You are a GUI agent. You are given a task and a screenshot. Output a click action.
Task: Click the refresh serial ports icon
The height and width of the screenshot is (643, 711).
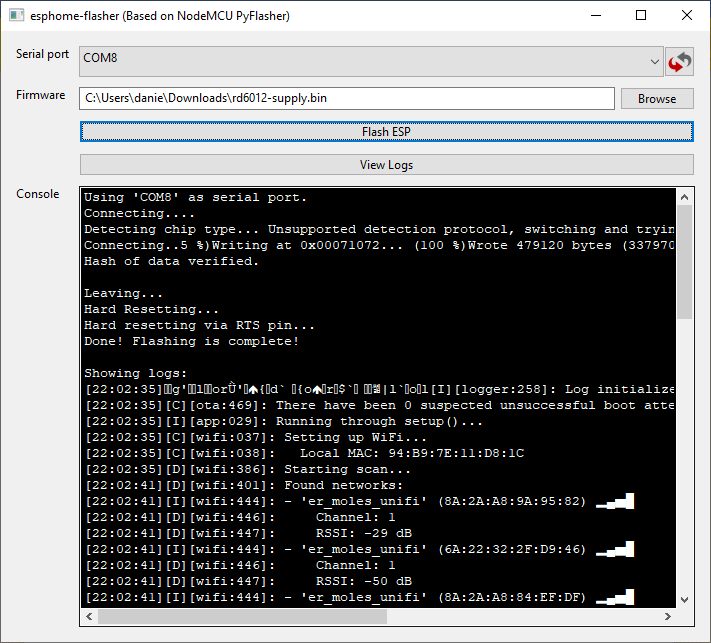(680, 62)
